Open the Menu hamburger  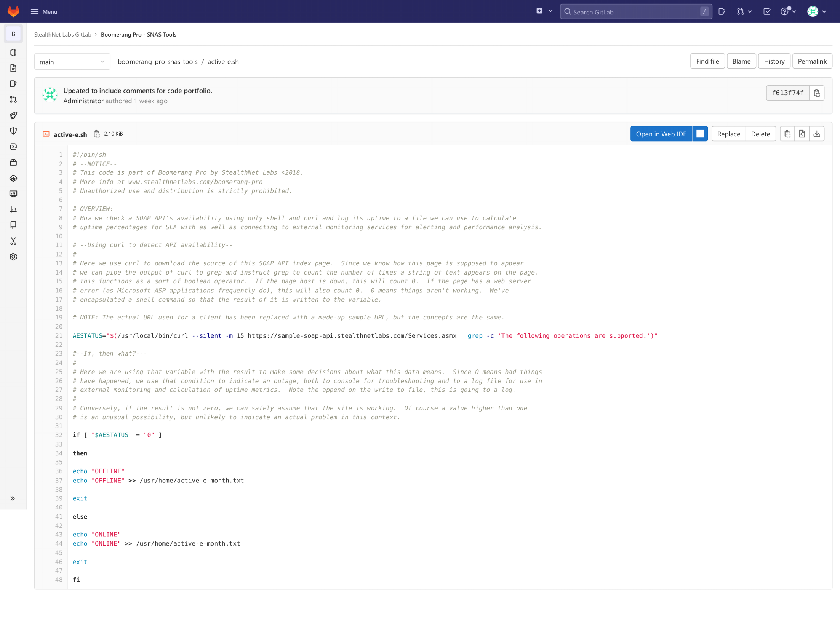(44, 12)
